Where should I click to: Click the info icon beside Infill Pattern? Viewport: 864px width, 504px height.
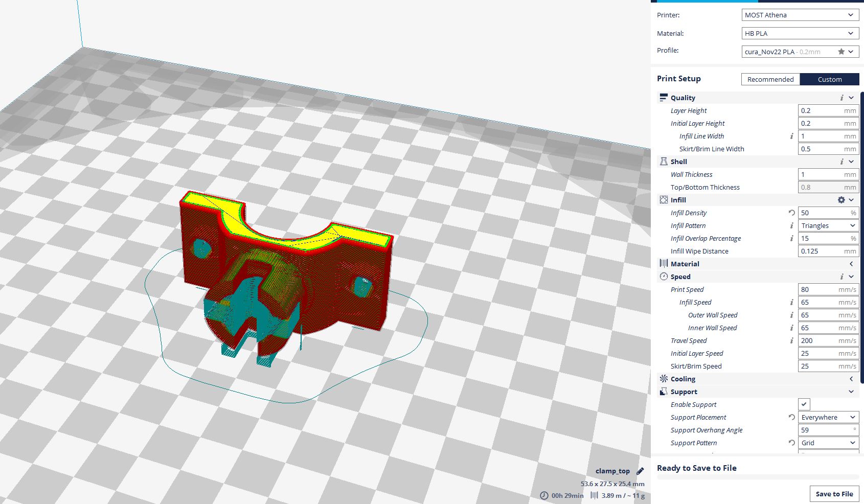pyautogui.click(x=791, y=225)
